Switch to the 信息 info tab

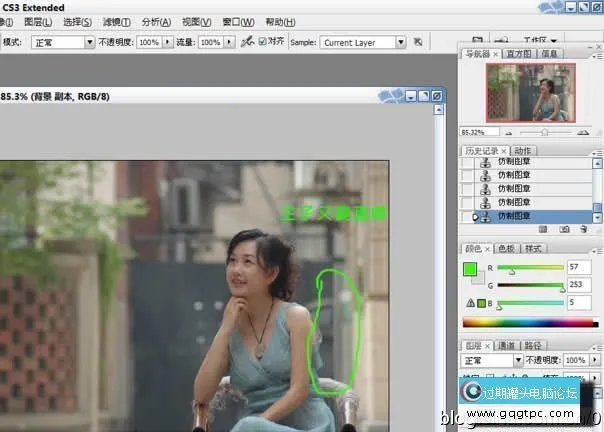(x=549, y=54)
